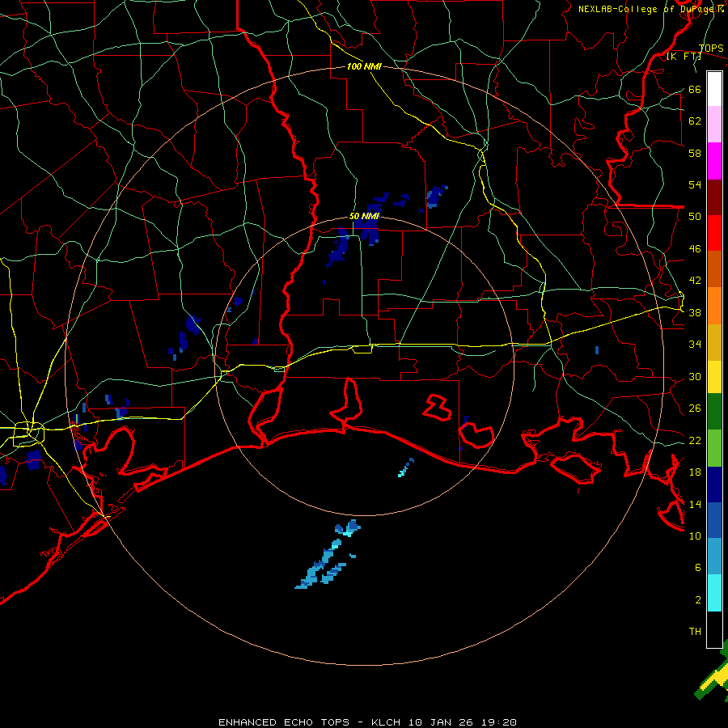Click the dark orange 46 kft legend swatch
The height and width of the screenshot is (728, 728).
coord(714,269)
